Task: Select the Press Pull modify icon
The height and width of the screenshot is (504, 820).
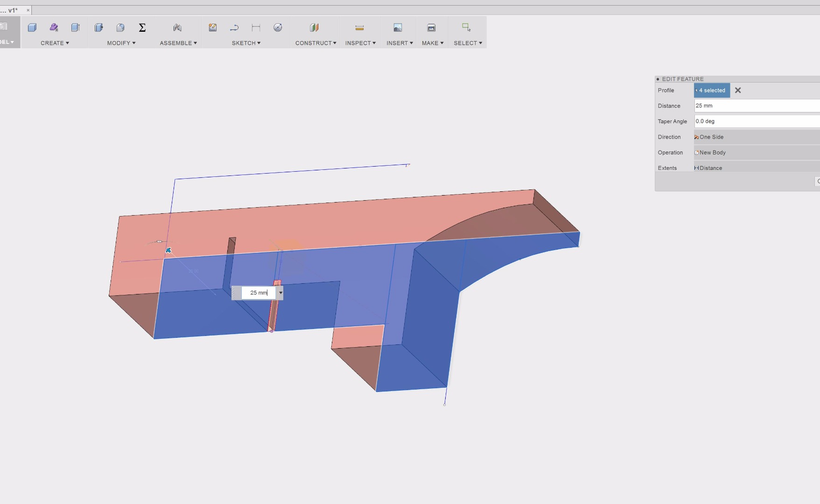Action: [x=98, y=28]
